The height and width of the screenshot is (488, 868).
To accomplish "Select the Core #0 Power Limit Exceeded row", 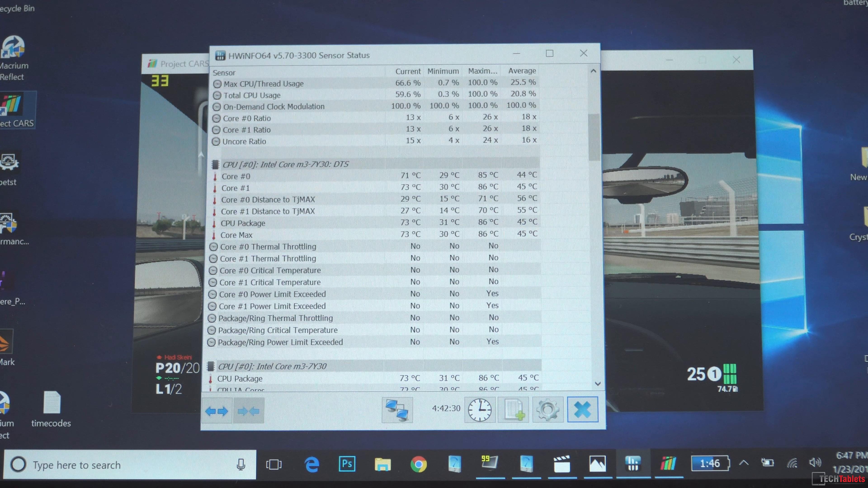I will [x=374, y=294].
